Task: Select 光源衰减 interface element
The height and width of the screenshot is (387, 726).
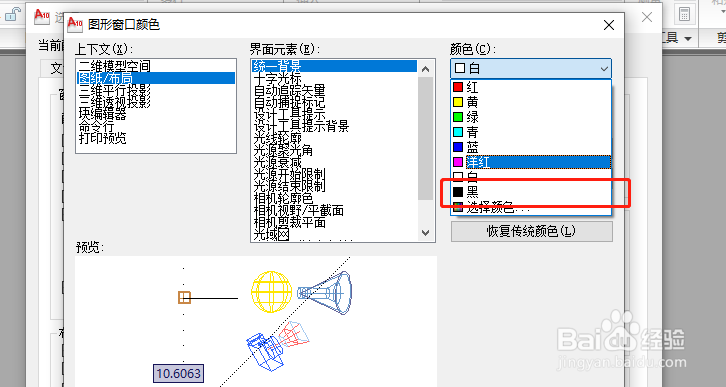Action: (x=334, y=162)
